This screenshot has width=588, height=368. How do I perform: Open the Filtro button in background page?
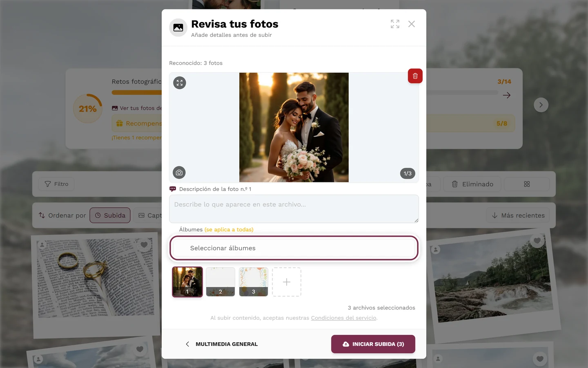pos(56,184)
